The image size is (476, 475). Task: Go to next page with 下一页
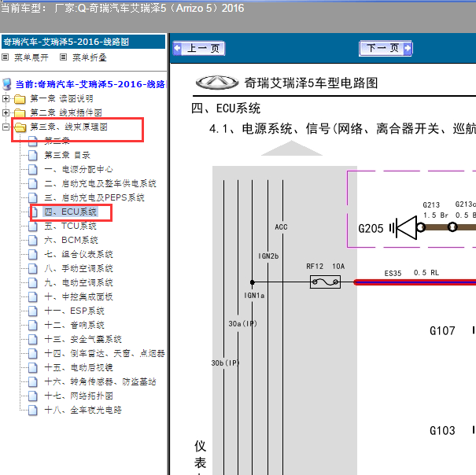[x=386, y=48]
